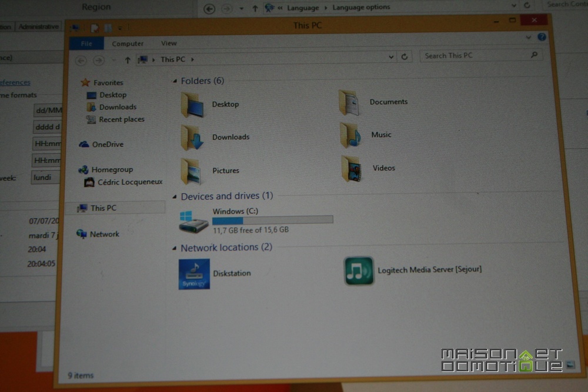Close the This PC window
The width and height of the screenshot is (588, 392).
point(534,20)
